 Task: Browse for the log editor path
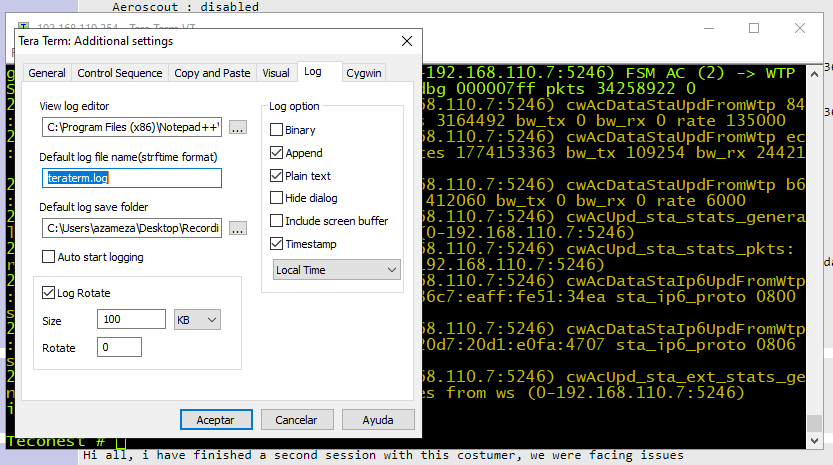point(237,128)
